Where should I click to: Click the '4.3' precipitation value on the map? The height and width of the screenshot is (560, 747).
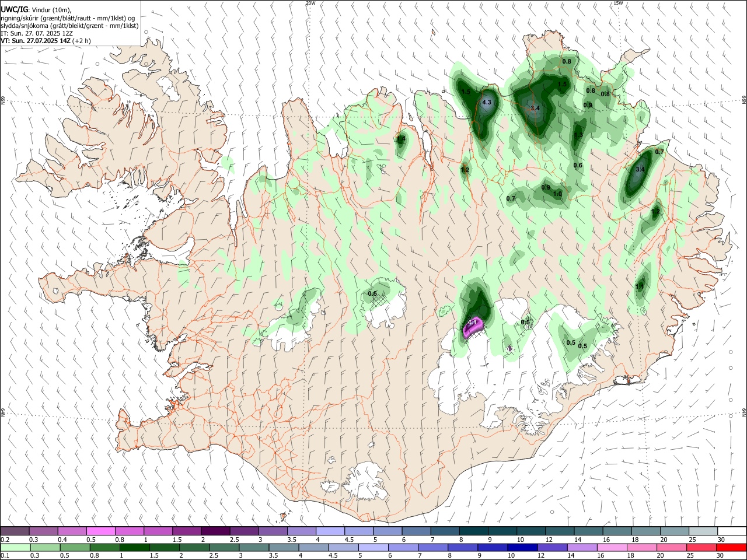(x=487, y=102)
